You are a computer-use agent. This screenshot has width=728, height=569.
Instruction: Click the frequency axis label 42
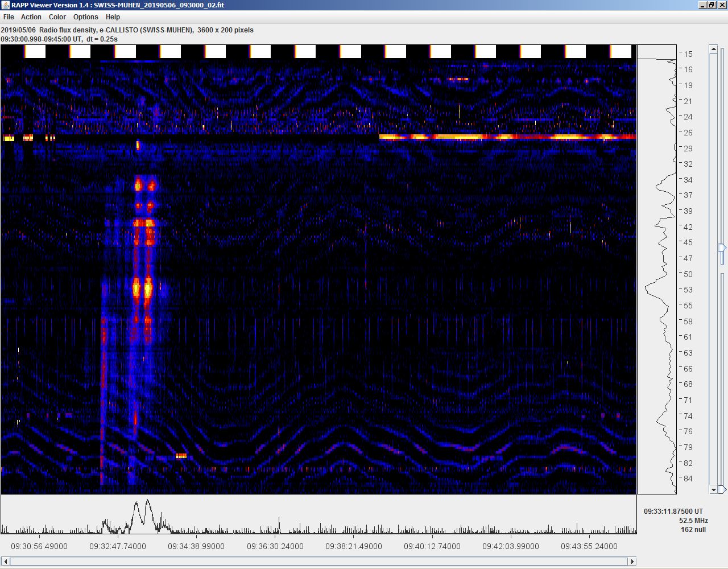688,227
